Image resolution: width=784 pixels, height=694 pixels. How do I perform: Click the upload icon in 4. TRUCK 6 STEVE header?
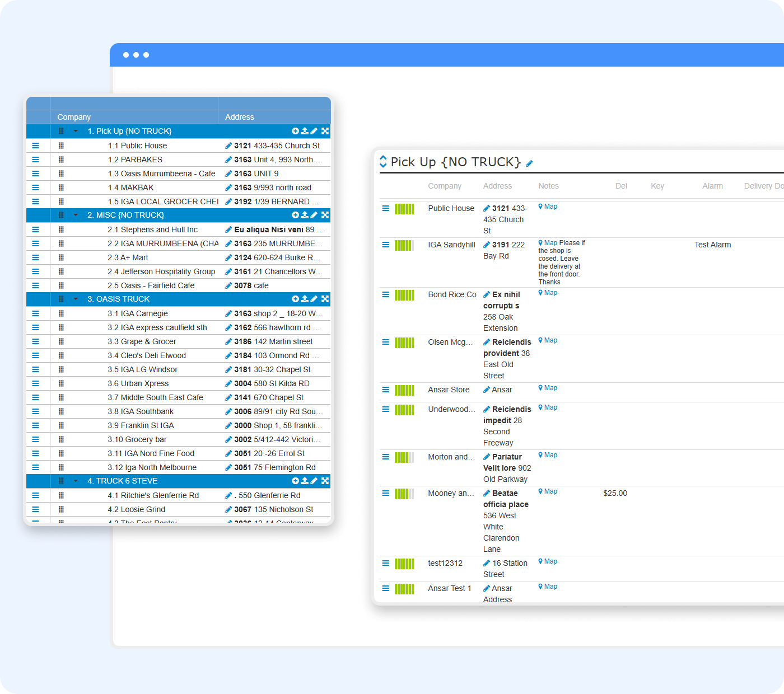305,481
